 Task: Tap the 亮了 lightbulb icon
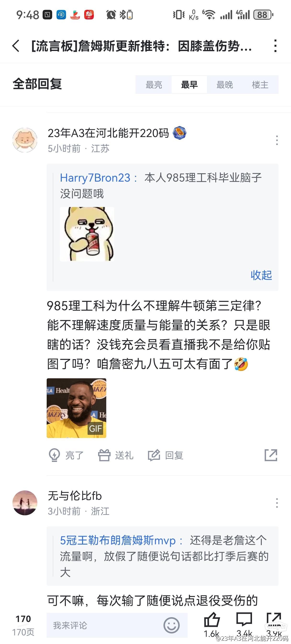click(54, 455)
